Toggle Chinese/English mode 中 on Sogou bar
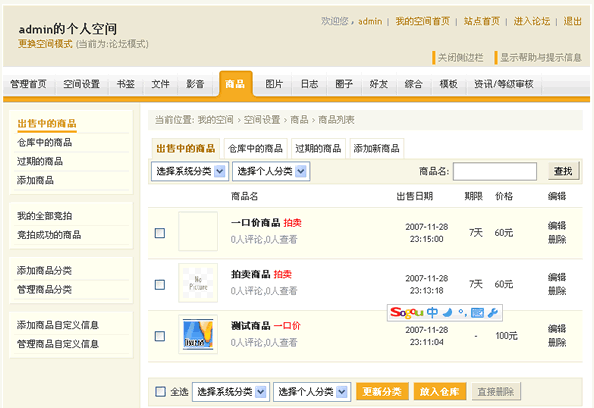The width and height of the screenshot is (594, 408). tap(432, 313)
